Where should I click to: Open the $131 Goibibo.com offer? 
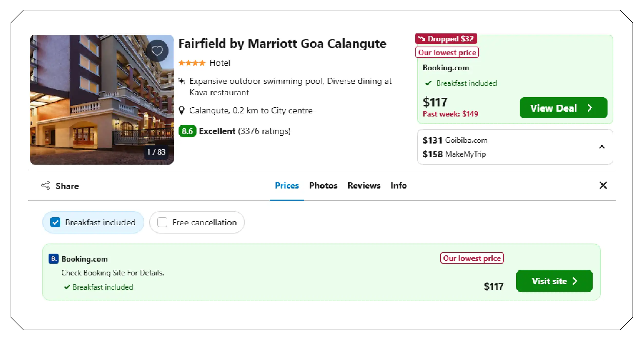(x=455, y=140)
